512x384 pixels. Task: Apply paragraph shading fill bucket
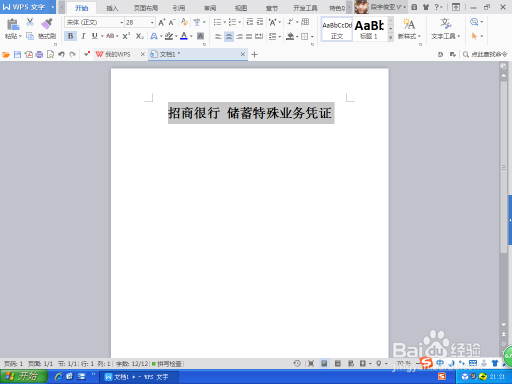click(290, 36)
